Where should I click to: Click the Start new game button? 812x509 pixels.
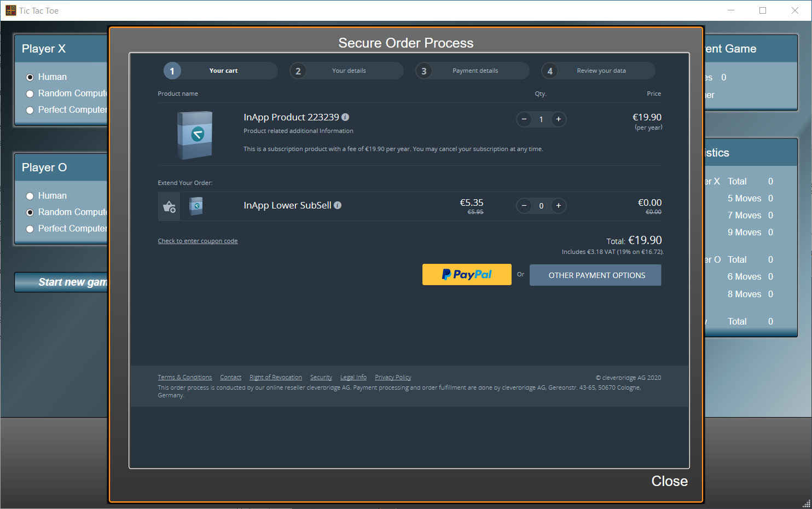(x=61, y=282)
